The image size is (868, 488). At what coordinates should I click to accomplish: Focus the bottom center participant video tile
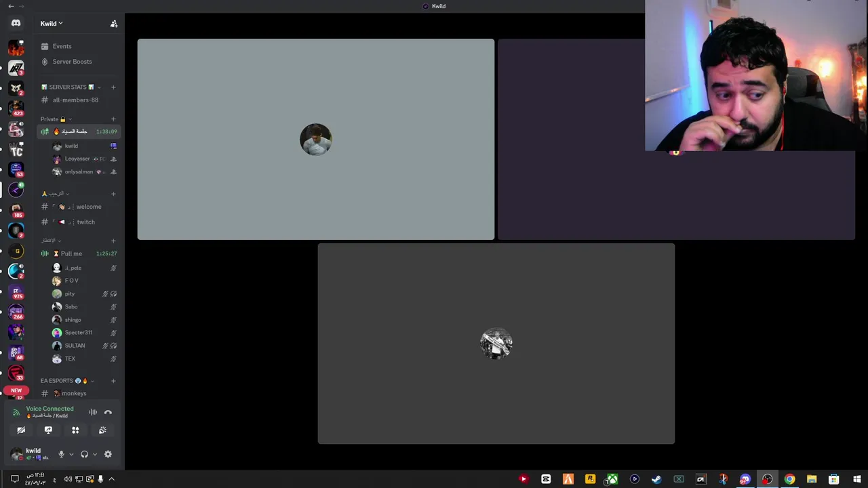pos(496,344)
